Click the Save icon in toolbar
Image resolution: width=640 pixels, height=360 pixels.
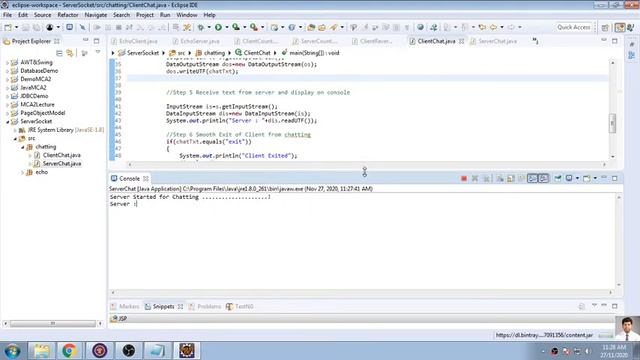click(25, 27)
